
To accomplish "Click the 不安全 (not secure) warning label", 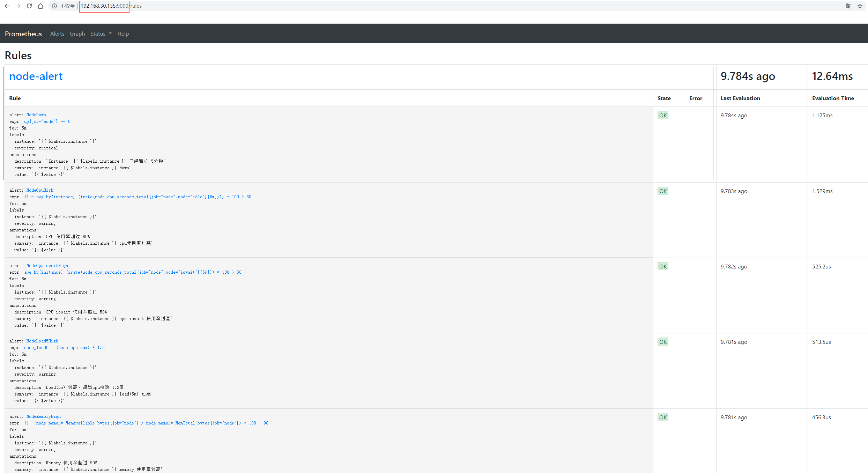I will coord(67,6).
